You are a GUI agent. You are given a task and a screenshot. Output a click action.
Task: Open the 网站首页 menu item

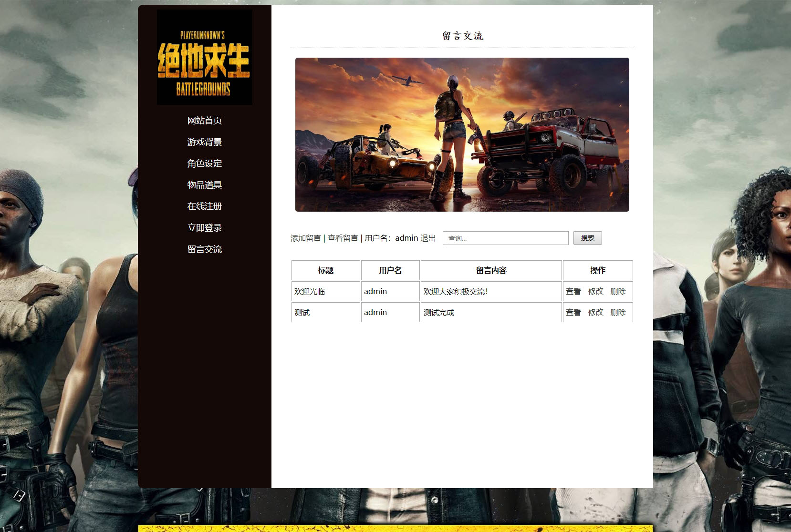click(205, 121)
